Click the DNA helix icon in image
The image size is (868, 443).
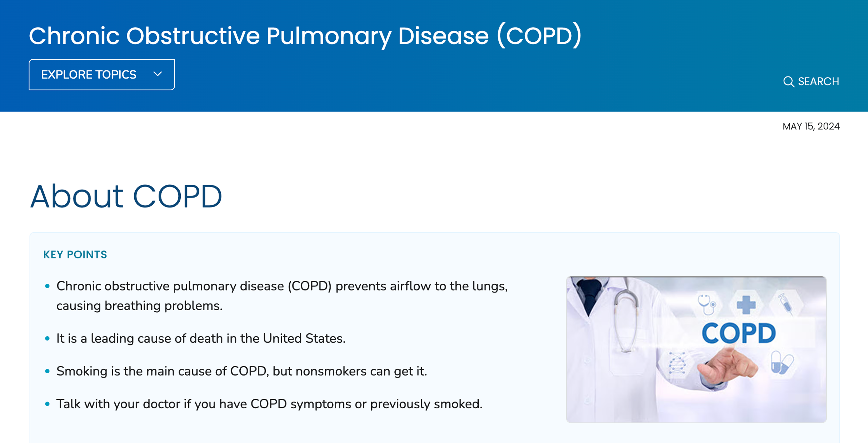(x=677, y=363)
